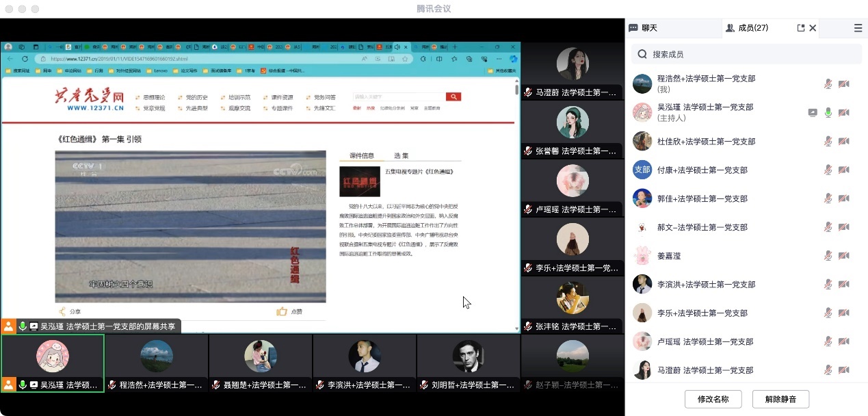868x416 pixels.
Task: Click the camera-off icon for 付康
Action: [844, 170]
